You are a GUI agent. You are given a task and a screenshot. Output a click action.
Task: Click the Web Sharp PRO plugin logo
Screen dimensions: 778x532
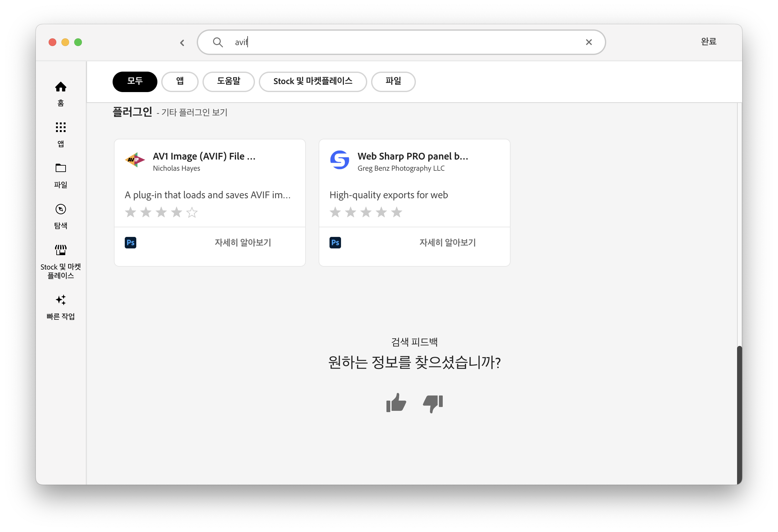pyautogui.click(x=339, y=160)
